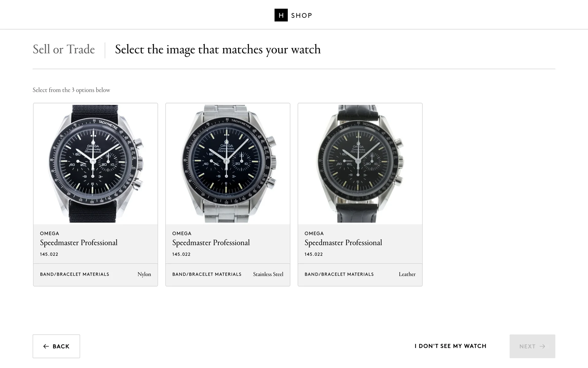Click the third card's Speedmaster Professional title
588x368 pixels.
343,243
